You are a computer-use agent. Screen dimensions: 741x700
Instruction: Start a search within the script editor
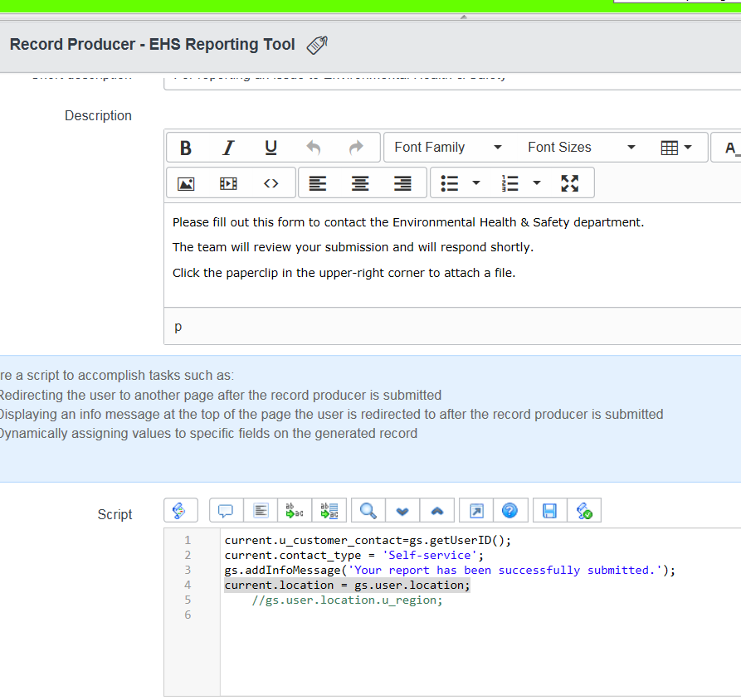tap(366, 510)
